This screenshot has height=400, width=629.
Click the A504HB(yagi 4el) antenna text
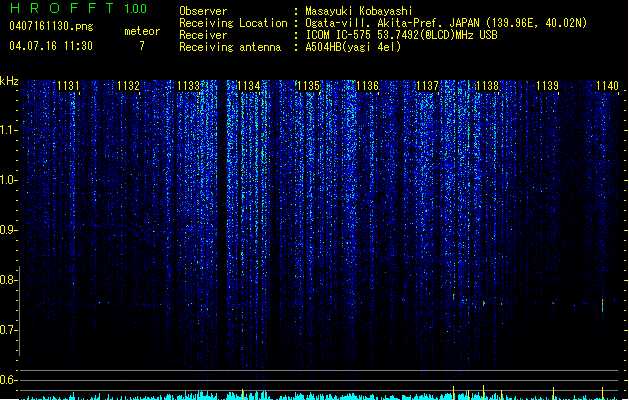(x=353, y=47)
